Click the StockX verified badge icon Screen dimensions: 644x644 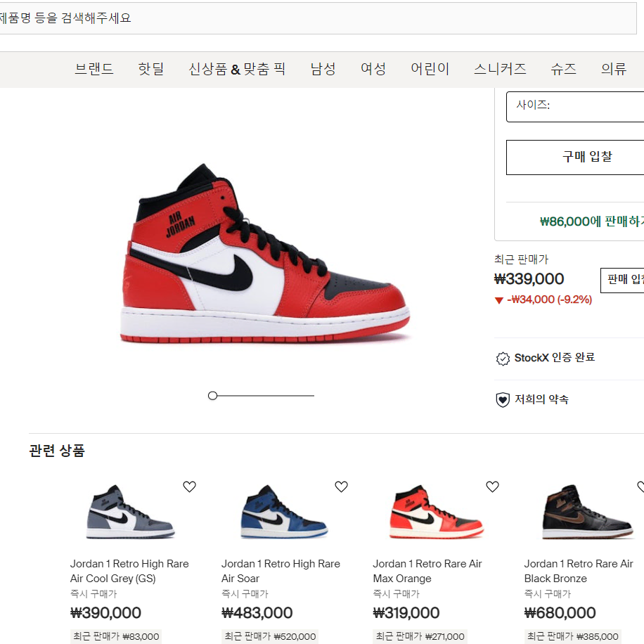[x=503, y=359]
